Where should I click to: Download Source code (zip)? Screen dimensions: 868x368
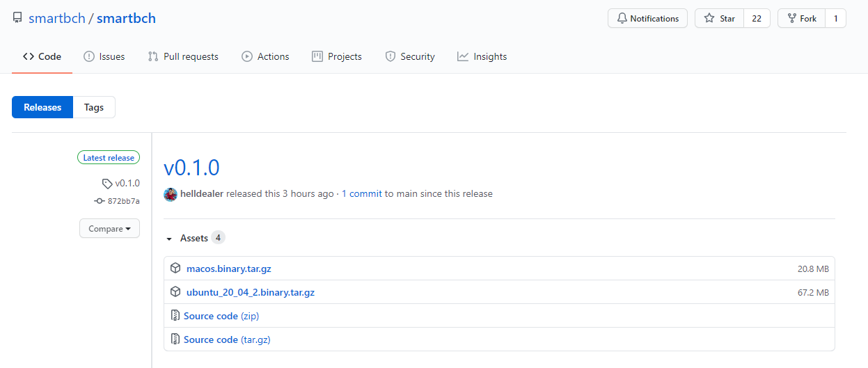pos(221,316)
